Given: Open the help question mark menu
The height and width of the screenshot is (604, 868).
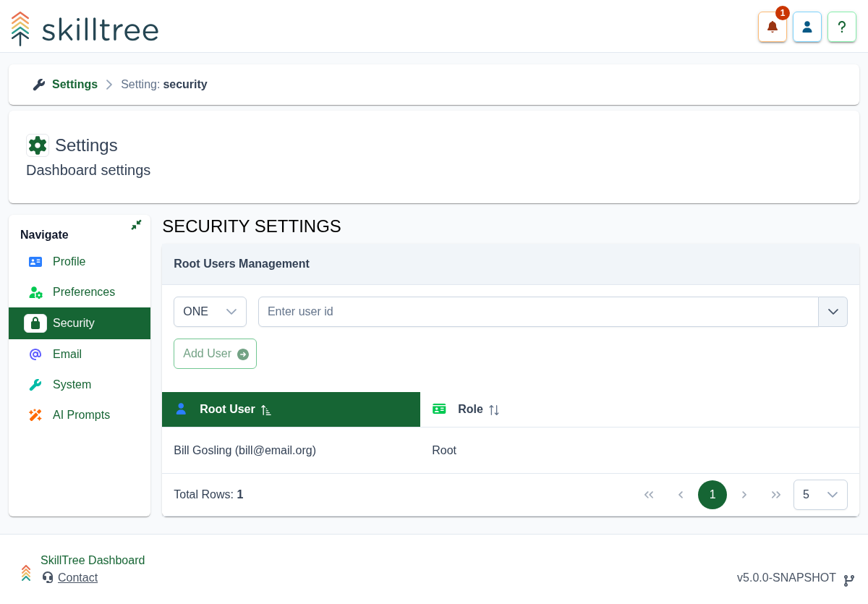Looking at the screenshot, I should point(842,27).
